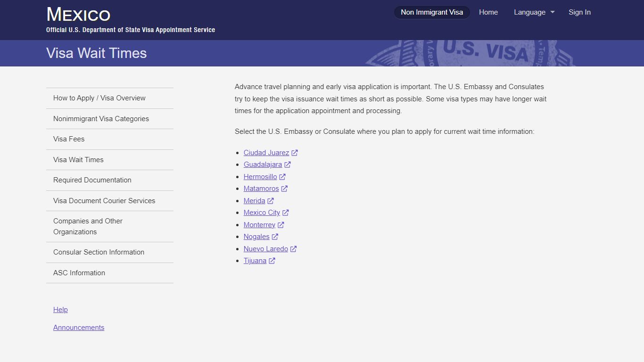Image resolution: width=644 pixels, height=362 pixels.
Task: Click the 'Visa Wait Times' page heading
Action: pyautogui.click(x=97, y=53)
